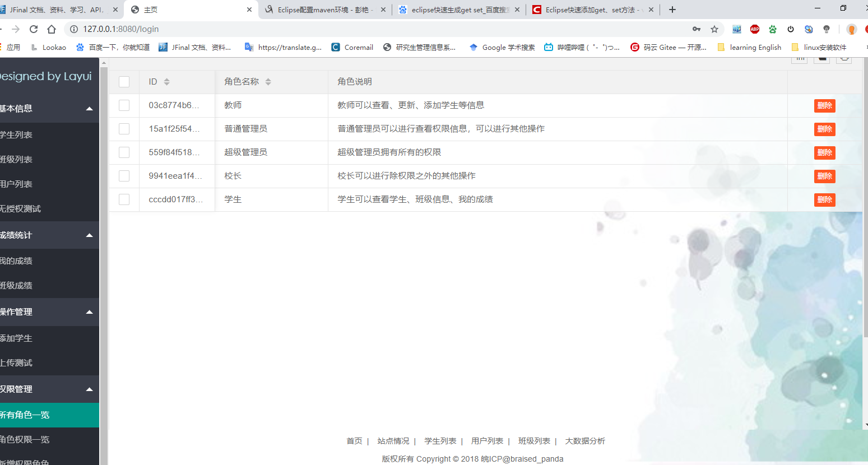Screen dimensions: 868x465
Task: Open the Chrome profile avatar icon
Action: (852, 29)
